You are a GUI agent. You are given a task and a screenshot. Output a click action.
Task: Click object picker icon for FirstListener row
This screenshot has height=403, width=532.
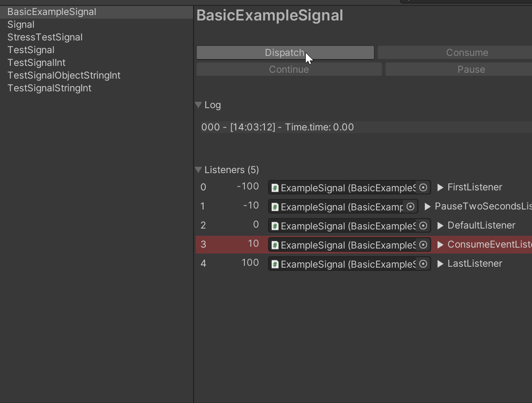[x=423, y=187]
